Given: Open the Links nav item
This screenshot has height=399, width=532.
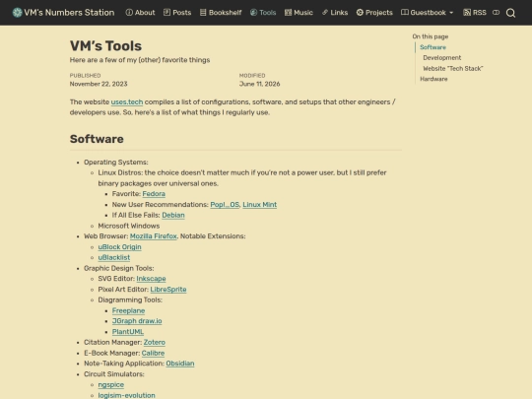Looking at the screenshot, I should 335,13.
